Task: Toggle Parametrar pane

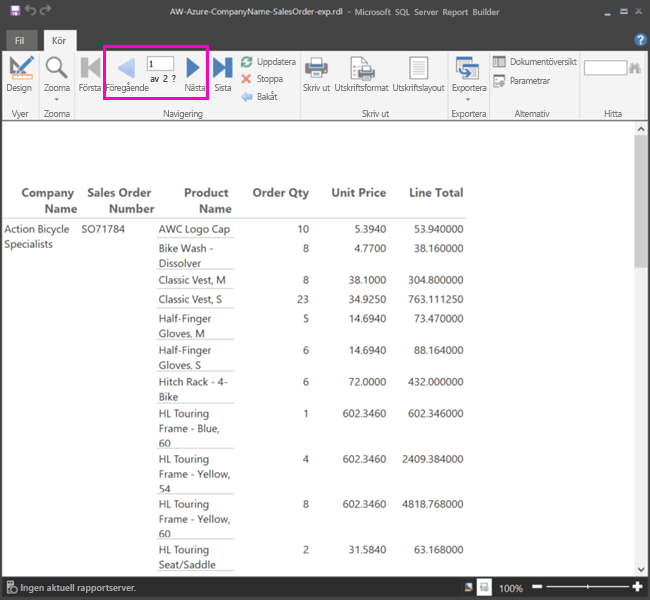Action: [x=521, y=81]
